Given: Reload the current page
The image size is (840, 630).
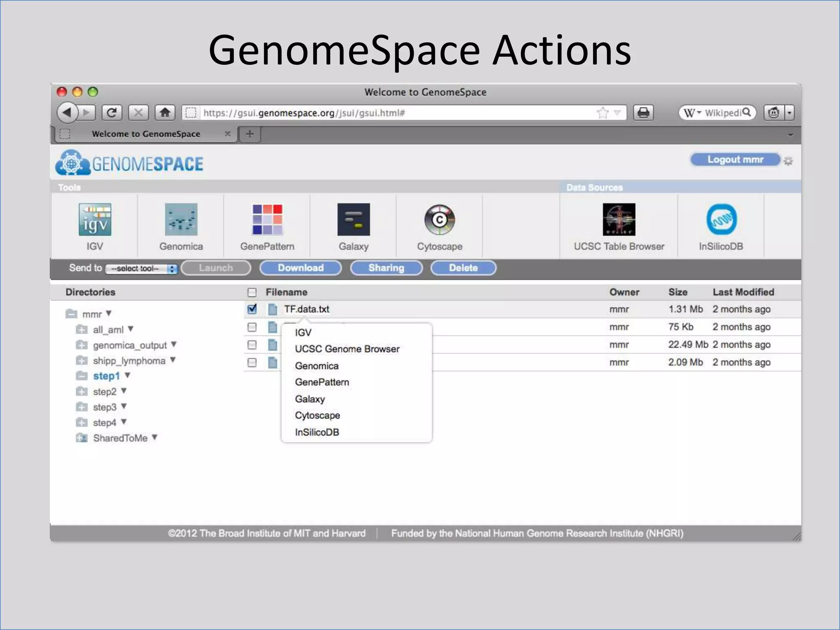Looking at the screenshot, I should (x=112, y=112).
